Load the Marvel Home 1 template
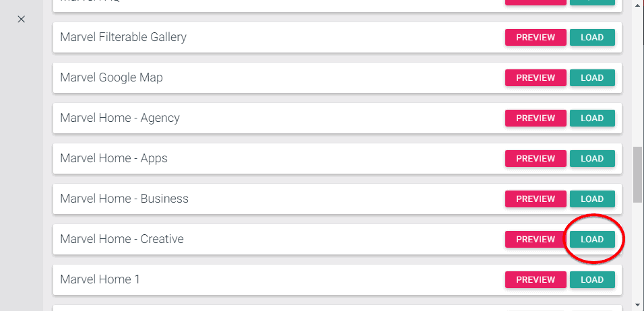This screenshot has height=311, width=644. click(x=592, y=280)
